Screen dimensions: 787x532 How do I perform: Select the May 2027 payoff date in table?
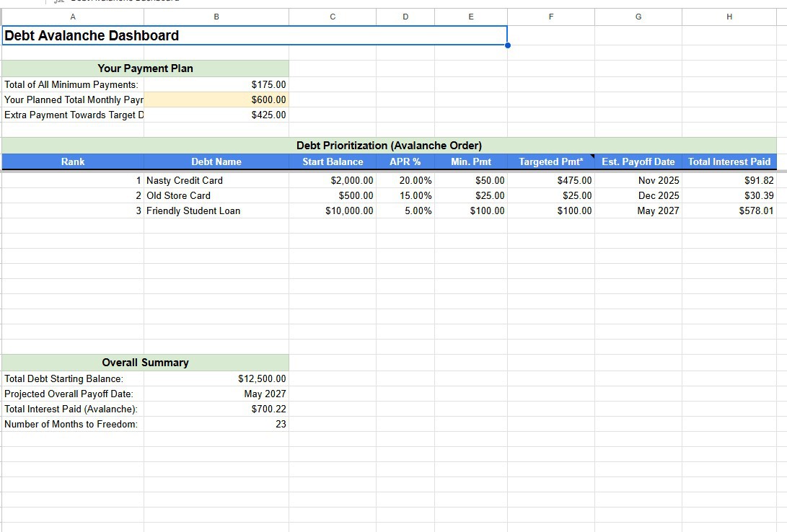[638, 210]
